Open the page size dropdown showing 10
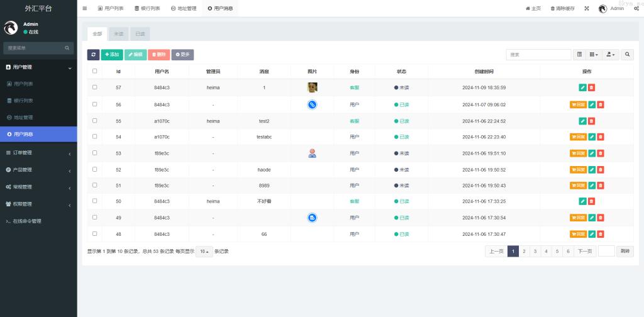This screenshot has height=317, width=644. pos(204,251)
